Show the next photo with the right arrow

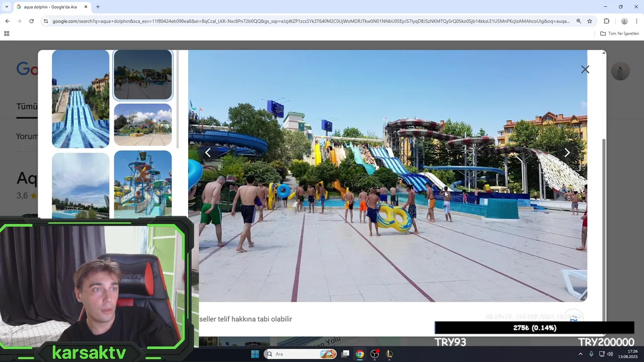pos(567,153)
